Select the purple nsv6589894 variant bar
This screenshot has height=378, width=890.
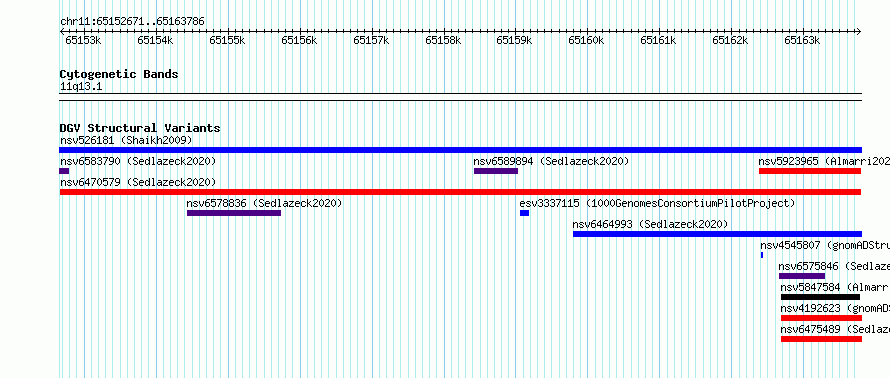click(x=496, y=171)
